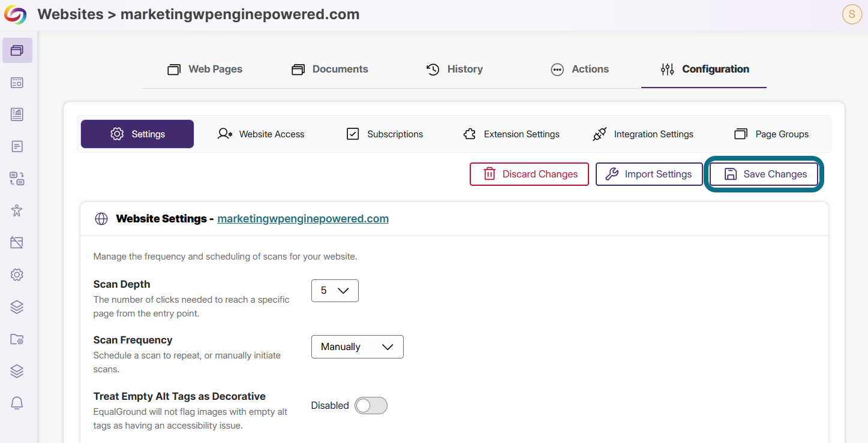Open the chart report icon in the sidebar
The image size is (868, 443).
pos(17,114)
